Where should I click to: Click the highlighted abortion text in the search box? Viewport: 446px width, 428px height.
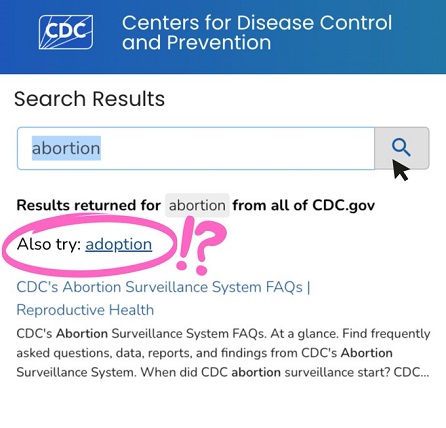66,148
